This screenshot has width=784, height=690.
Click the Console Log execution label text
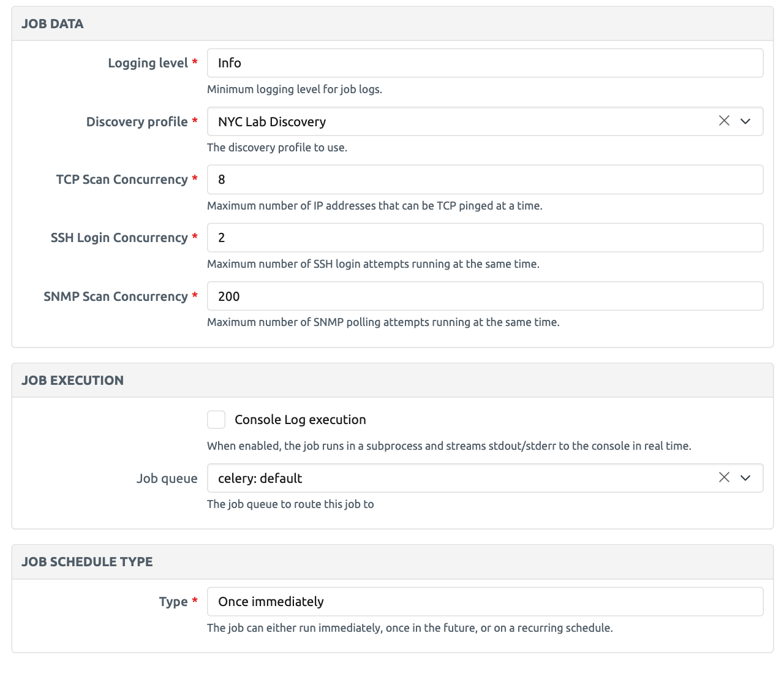click(300, 420)
